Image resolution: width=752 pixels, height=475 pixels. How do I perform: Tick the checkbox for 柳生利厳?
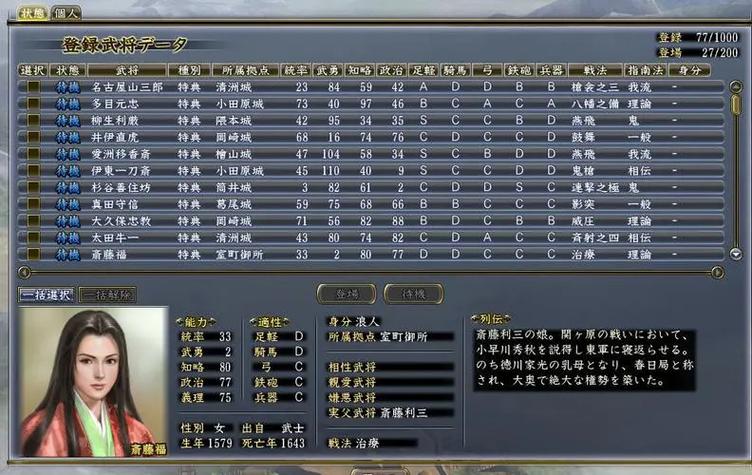pos(33,120)
